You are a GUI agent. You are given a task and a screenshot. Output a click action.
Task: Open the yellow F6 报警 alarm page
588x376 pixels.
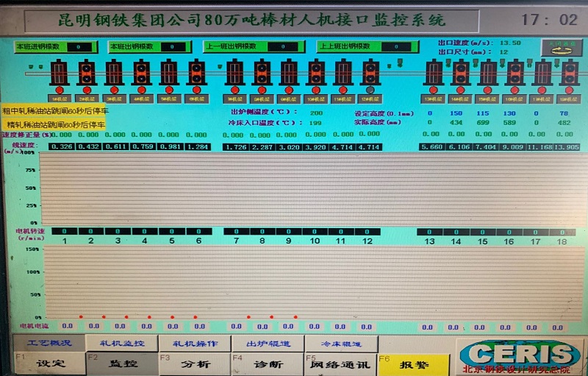pyautogui.click(x=414, y=364)
